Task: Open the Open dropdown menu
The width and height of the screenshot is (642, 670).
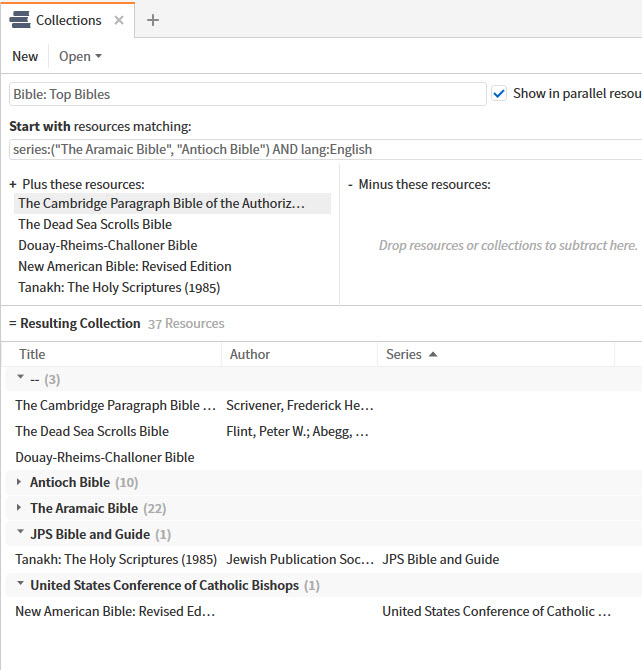Action: click(80, 57)
